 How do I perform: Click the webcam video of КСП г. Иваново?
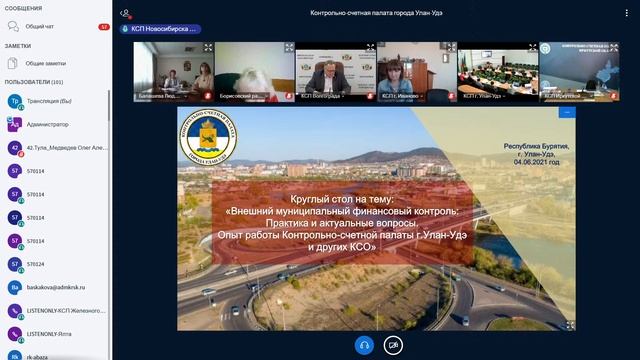(417, 71)
